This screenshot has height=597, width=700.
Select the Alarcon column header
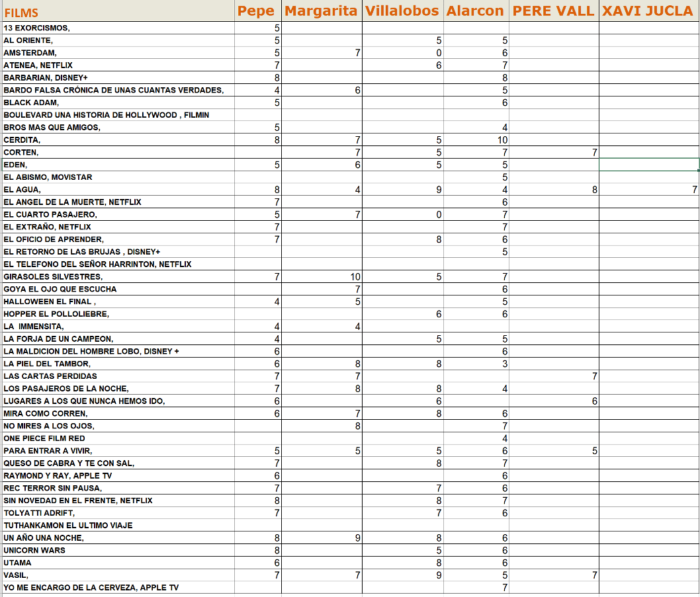(476, 11)
